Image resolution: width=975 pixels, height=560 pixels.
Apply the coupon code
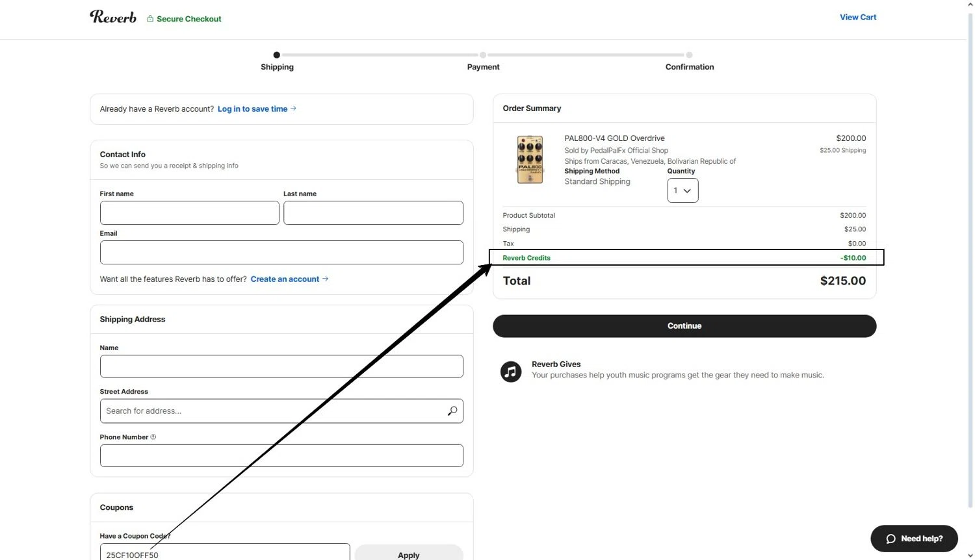point(408,554)
